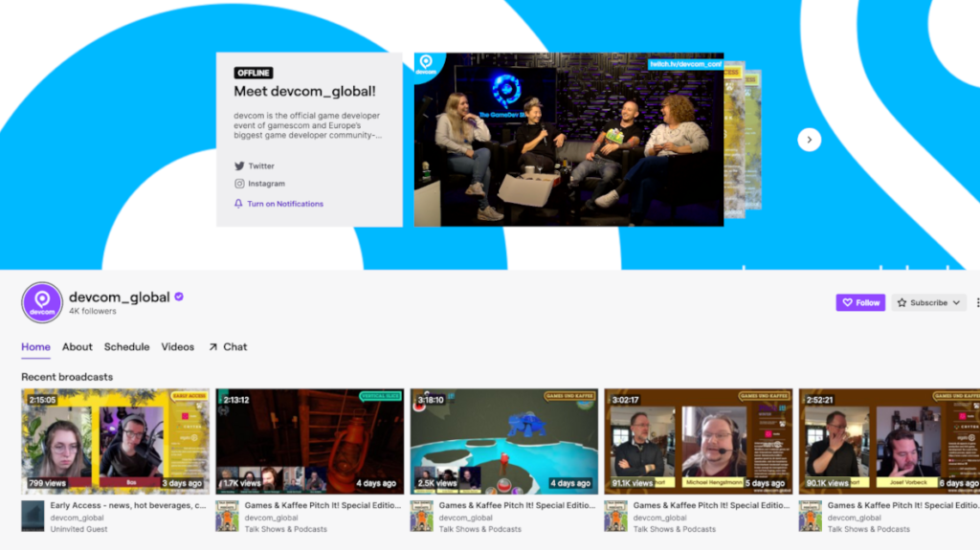Click Talk Shows & Podcasts under the 2:13:12 video

[285, 529]
